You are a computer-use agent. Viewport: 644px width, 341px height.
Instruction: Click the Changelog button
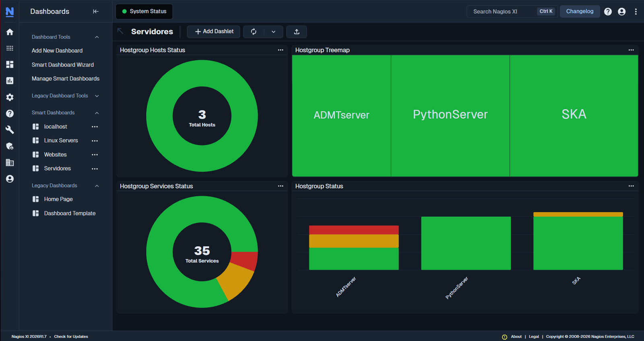580,11
